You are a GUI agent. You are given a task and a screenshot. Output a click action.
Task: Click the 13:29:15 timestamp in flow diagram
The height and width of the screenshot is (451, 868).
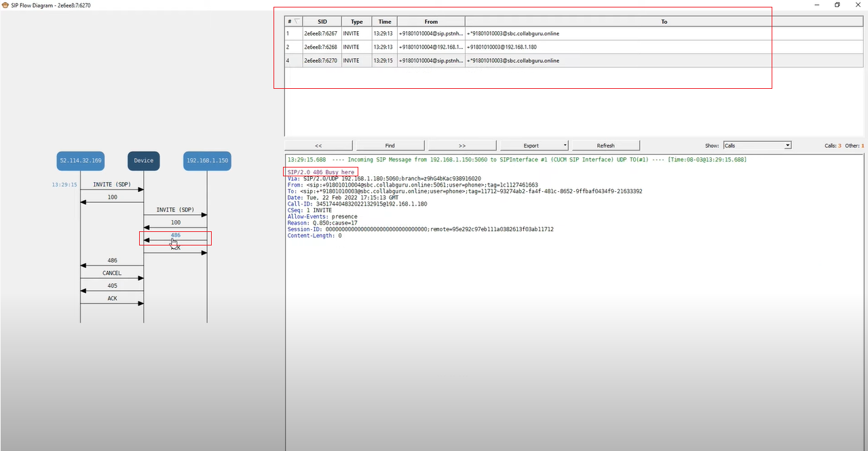click(64, 184)
